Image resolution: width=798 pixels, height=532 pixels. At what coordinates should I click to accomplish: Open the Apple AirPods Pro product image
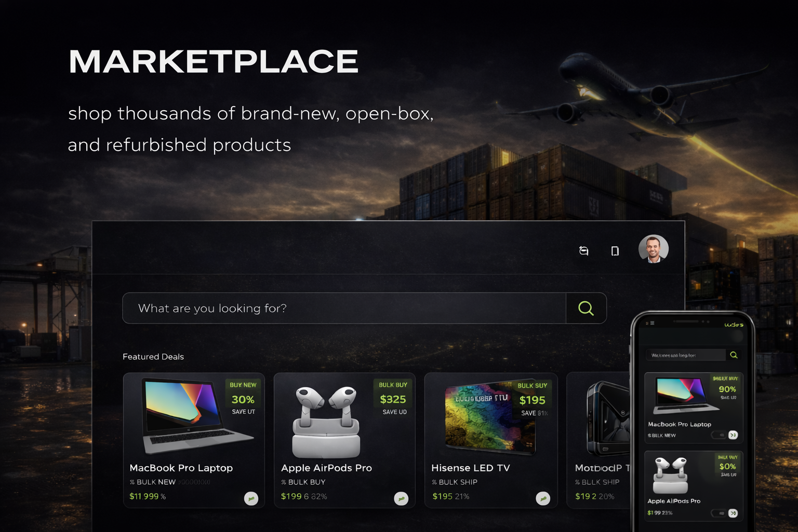326,422
